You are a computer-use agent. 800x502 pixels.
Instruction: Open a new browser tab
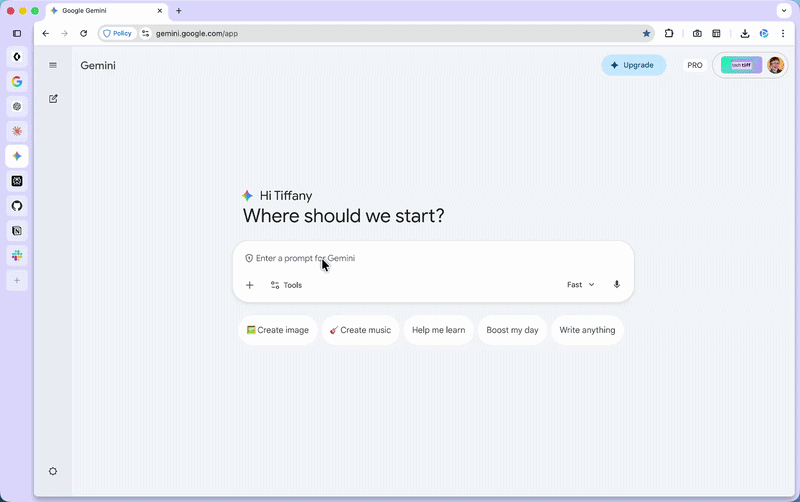[x=179, y=11]
